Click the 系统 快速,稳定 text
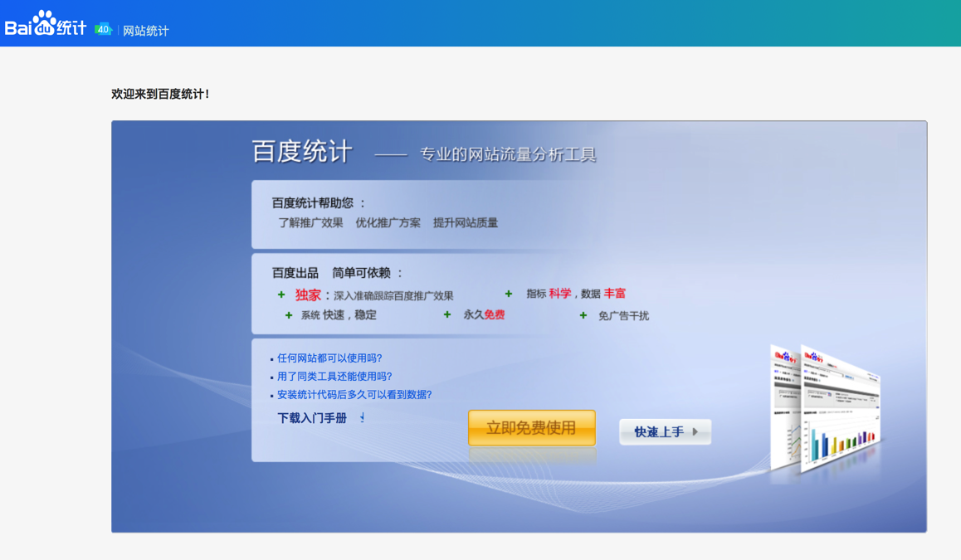 [339, 315]
